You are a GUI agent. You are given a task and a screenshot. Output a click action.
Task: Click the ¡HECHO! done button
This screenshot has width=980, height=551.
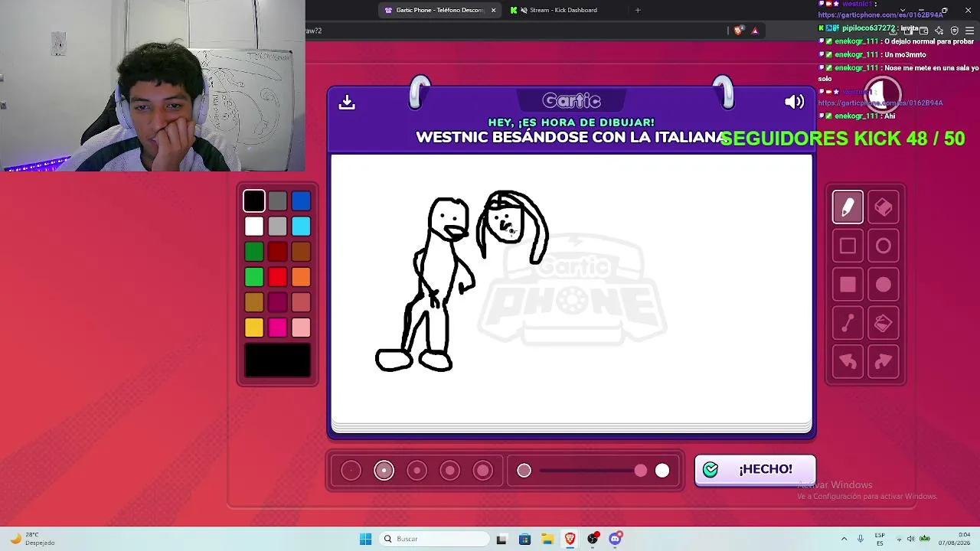point(755,470)
